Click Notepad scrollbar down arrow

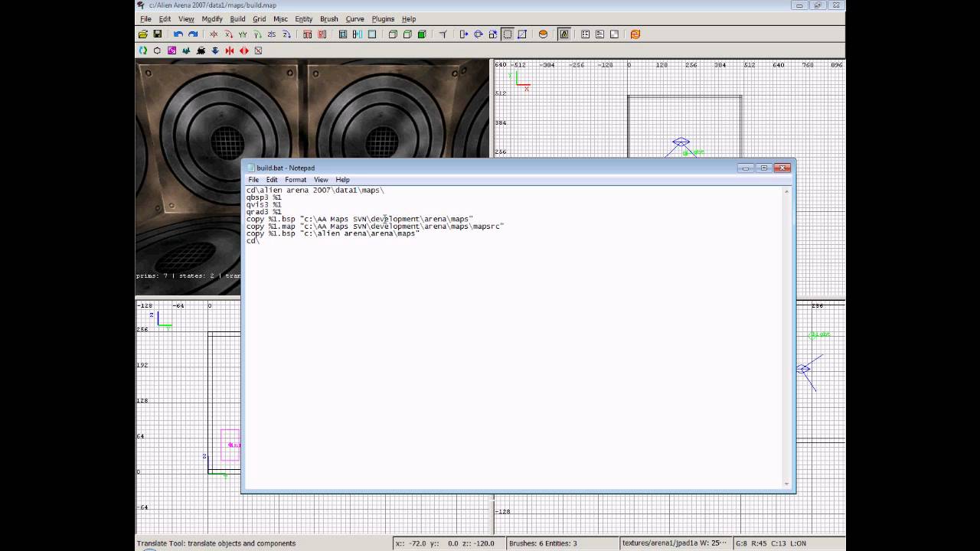pos(786,484)
